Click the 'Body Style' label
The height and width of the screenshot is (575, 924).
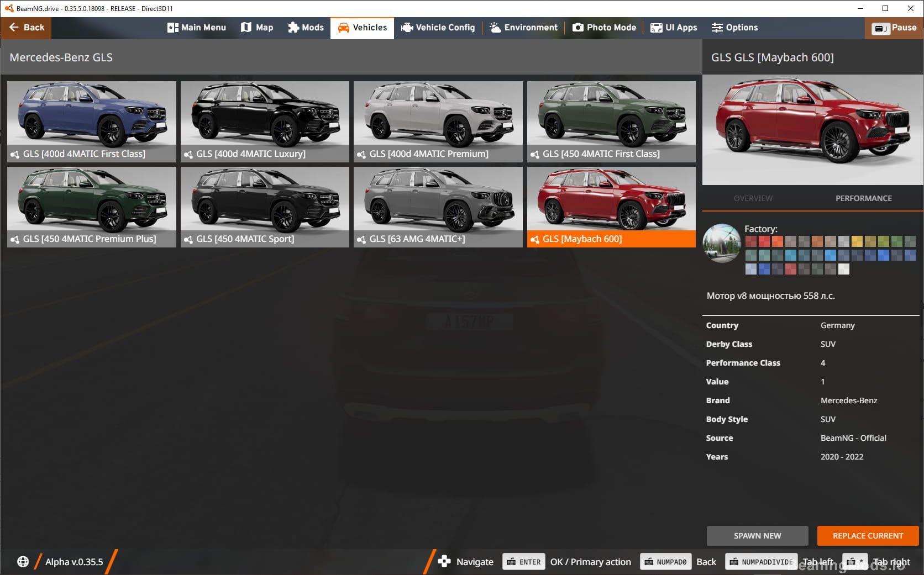(x=727, y=419)
